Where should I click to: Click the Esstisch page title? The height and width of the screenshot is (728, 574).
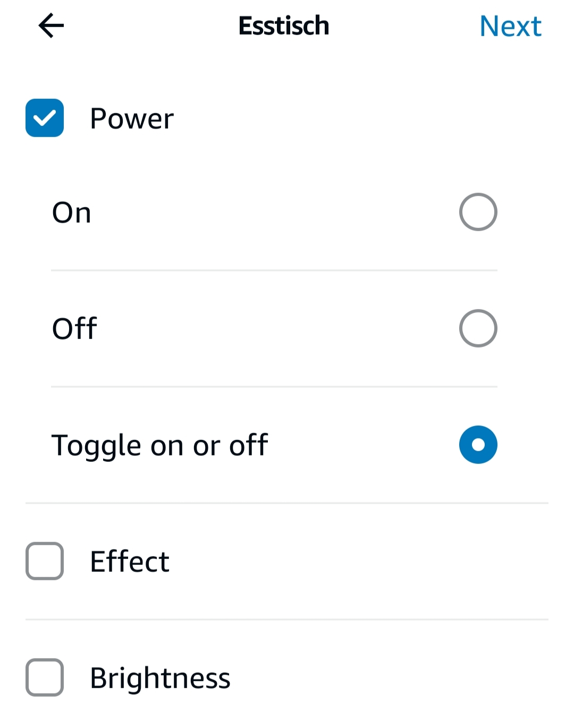pyautogui.click(x=284, y=26)
